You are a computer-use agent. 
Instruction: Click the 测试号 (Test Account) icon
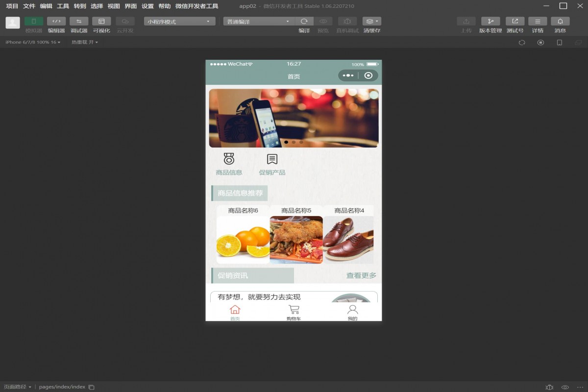[x=514, y=22]
